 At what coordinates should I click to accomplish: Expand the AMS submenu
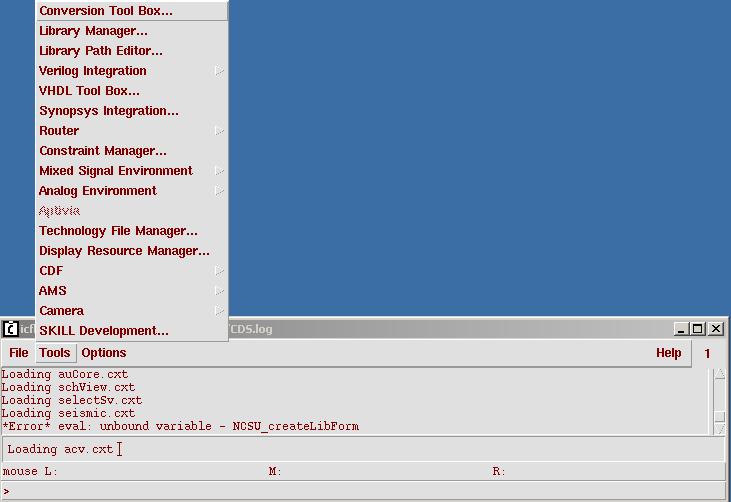coord(53,291)
